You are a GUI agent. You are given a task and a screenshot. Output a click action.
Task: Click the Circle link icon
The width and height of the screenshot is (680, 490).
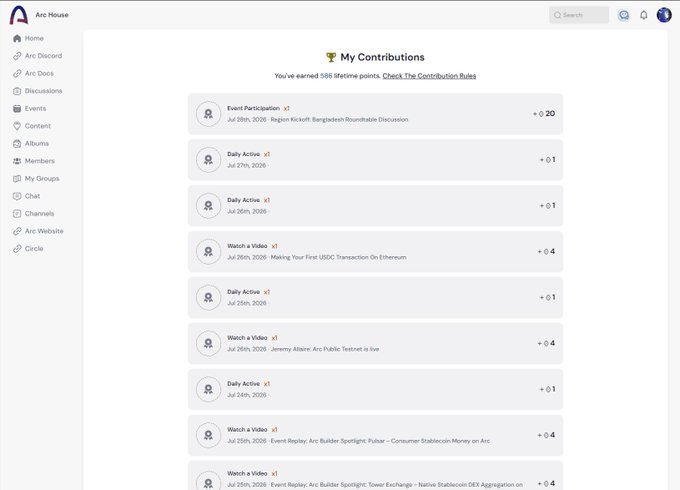(x=17, y=248)
